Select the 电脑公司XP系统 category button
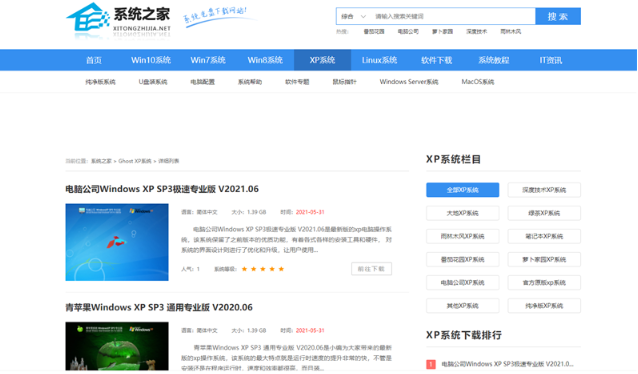This screenshot has height=374, width=638. pyautogui.click(x=463, y=283)
